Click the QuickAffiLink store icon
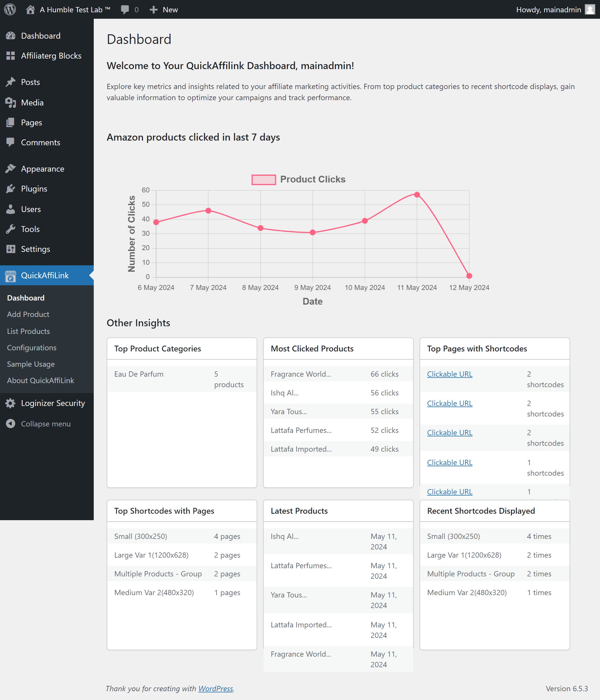600x700 pixels. click(x=11, y=276)
